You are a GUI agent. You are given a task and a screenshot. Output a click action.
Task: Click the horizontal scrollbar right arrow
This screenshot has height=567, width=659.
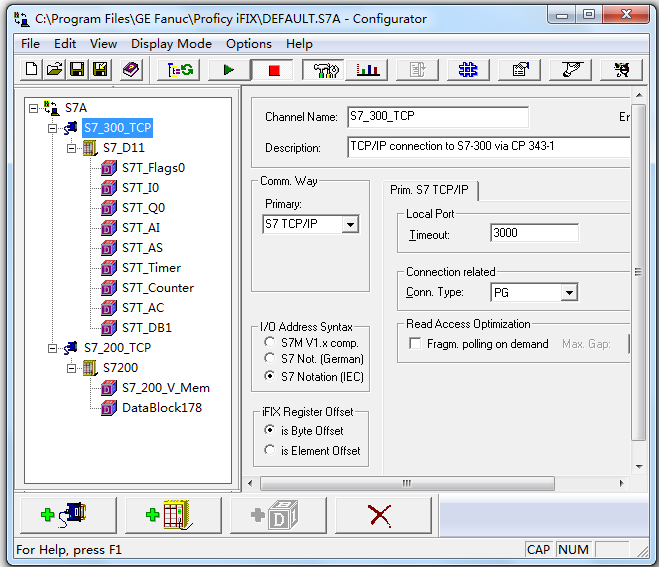[x=621, y=483]
